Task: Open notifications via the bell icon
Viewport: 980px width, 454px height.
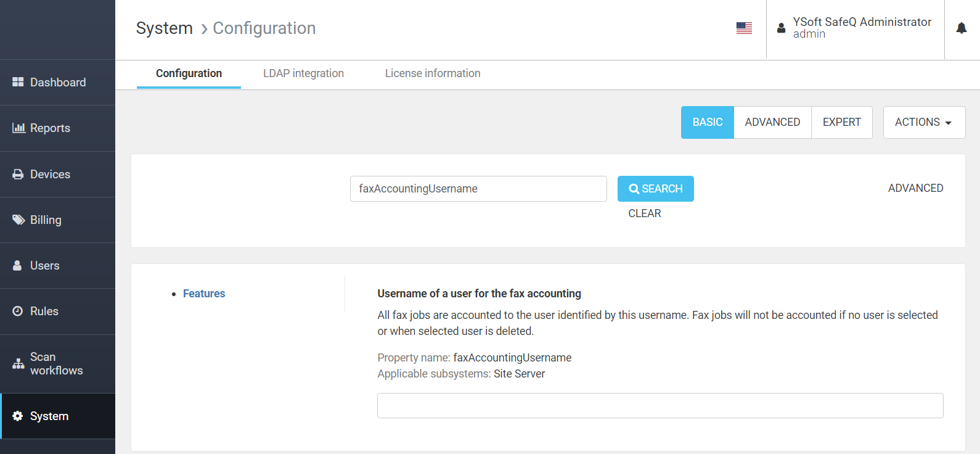Action: (961, 28)
